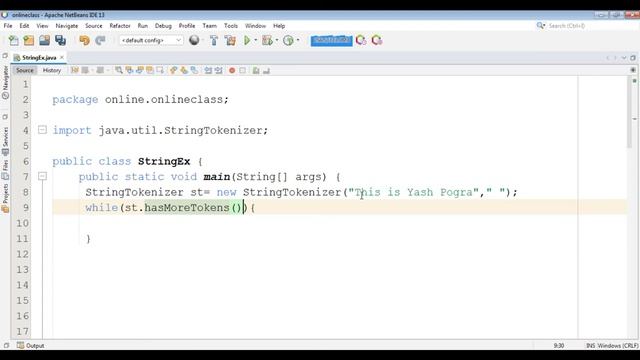Image resolution: width=640 pixels, height=360 pixels.
Task: Click the Stop Macro Recording icon
Action: (x=242, y=70)
